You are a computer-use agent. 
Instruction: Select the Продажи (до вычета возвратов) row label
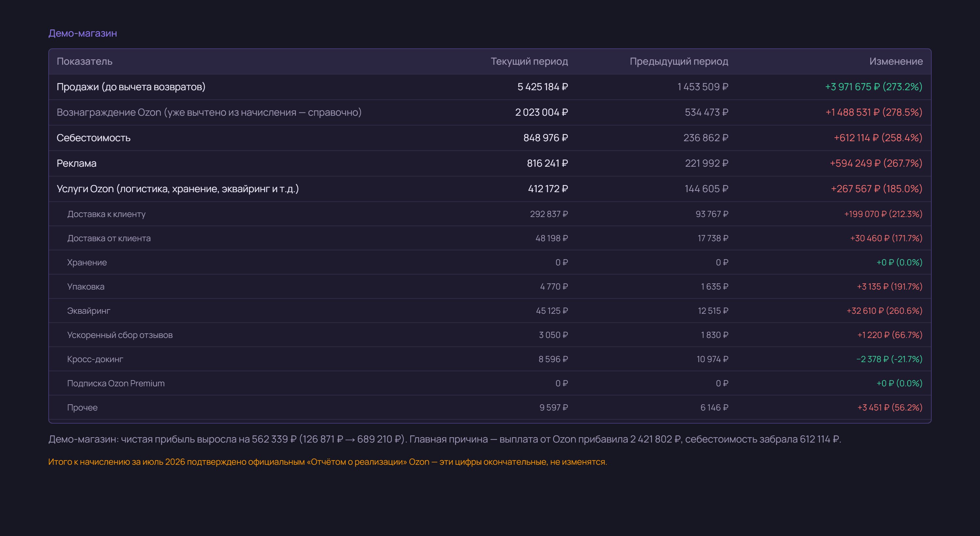pos(131,87)
